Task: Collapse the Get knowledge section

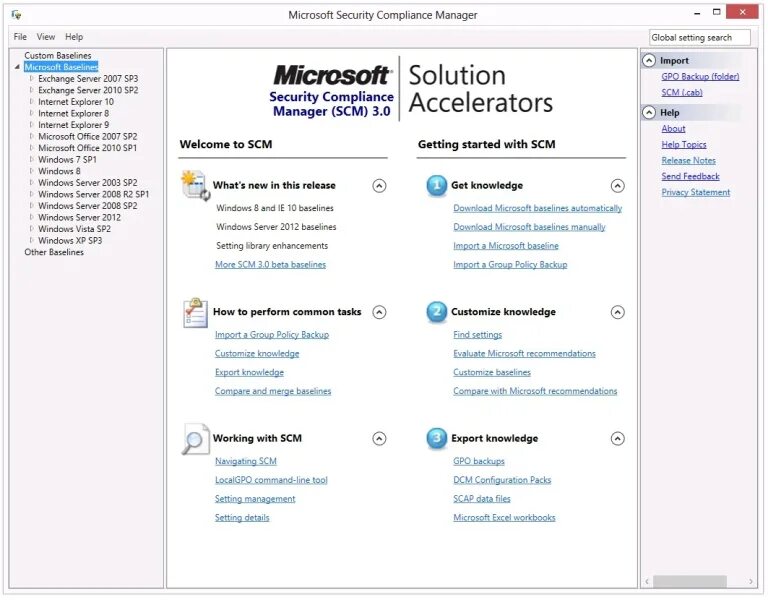Action: [618, 186]
